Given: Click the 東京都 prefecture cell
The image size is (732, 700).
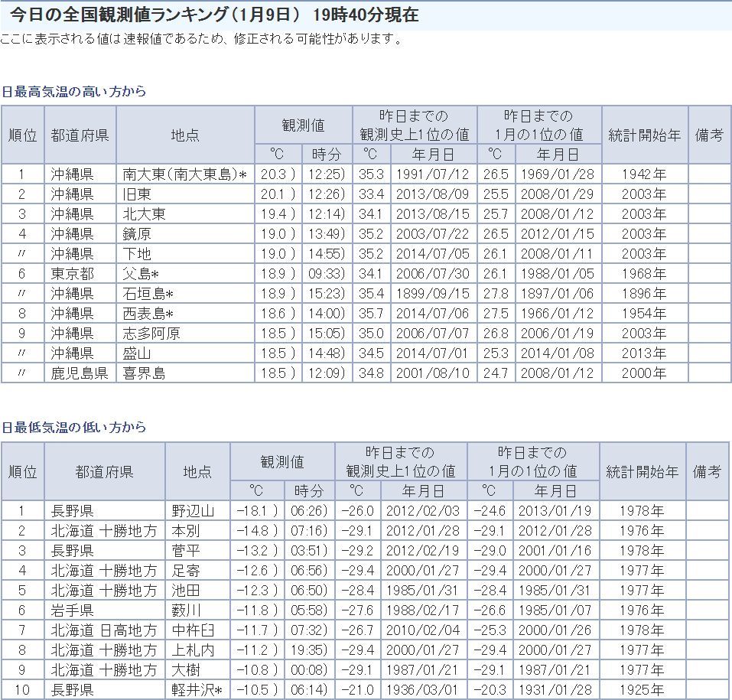Looking at the screenshot, I should point(72,274).
